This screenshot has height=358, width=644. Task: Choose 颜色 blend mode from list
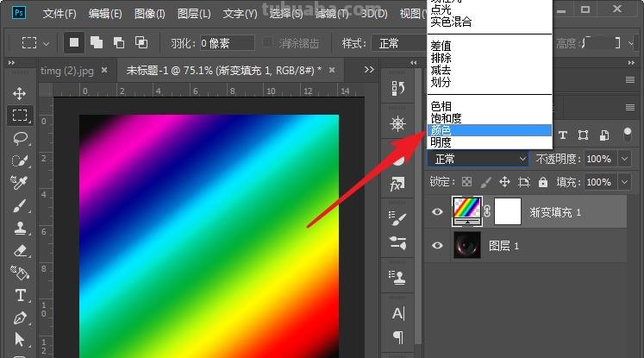point(489,130)
